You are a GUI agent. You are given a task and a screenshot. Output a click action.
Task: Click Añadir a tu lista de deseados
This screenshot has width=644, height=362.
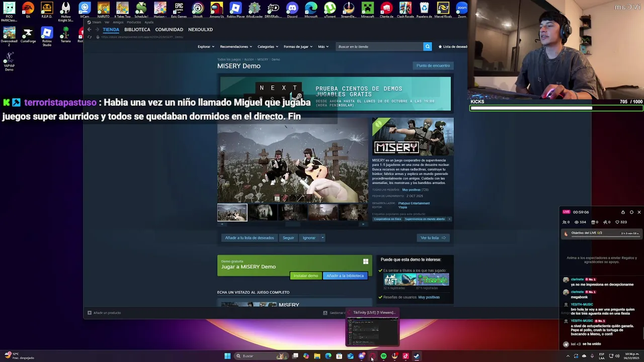click(250, 238)
